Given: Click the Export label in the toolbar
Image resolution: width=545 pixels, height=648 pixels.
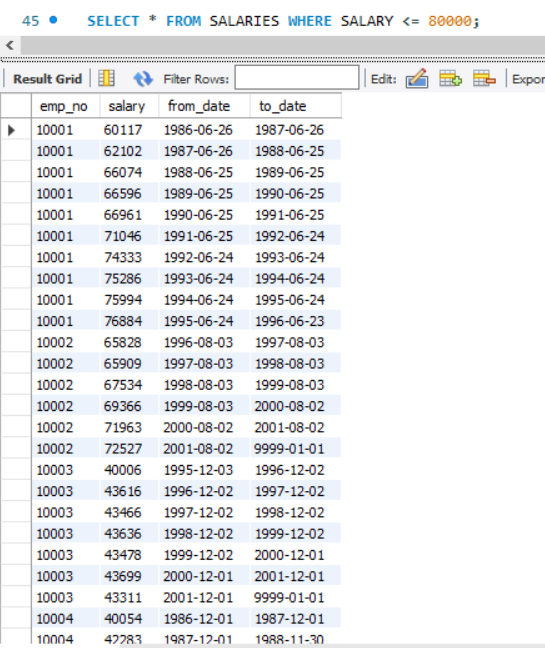Looking at the screenshot, I should [528, 79].
